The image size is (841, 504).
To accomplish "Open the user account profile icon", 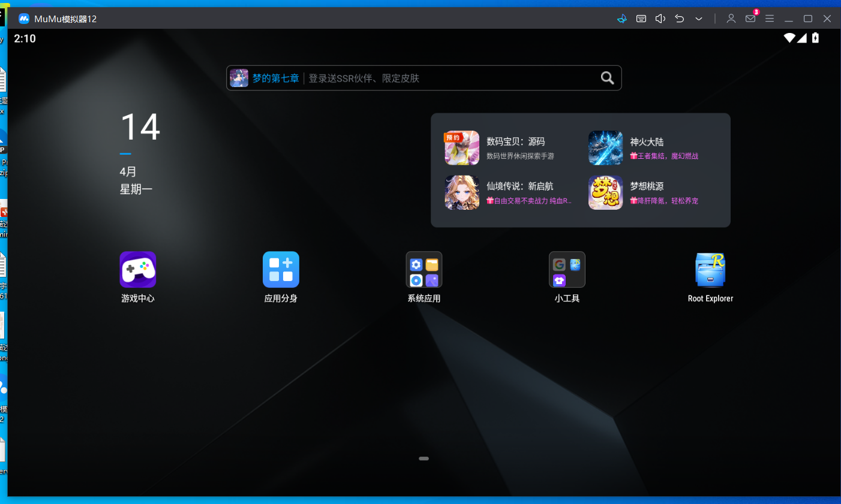I will tap(731, 19).
